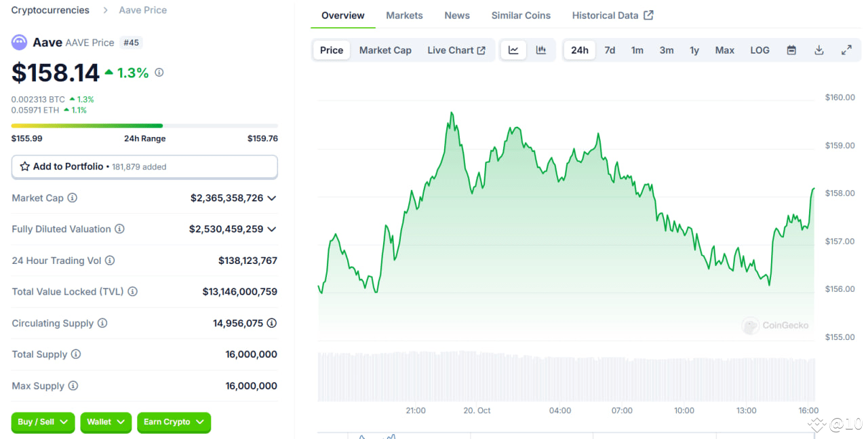Select the line chart icon

point(514,49)
